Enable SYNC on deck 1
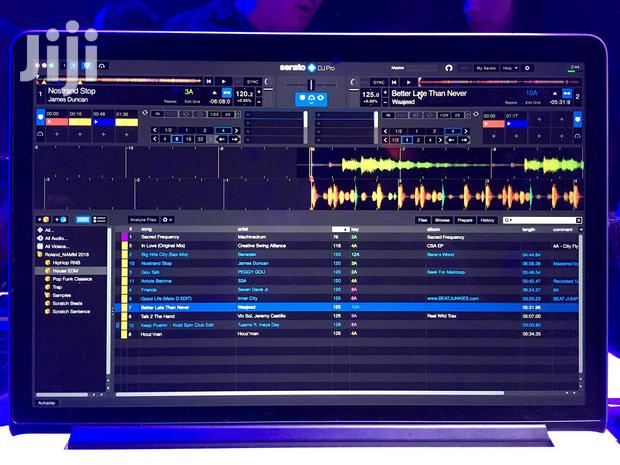Image resolution: width=620 pixels, height=465 pixels. [252, 82]
